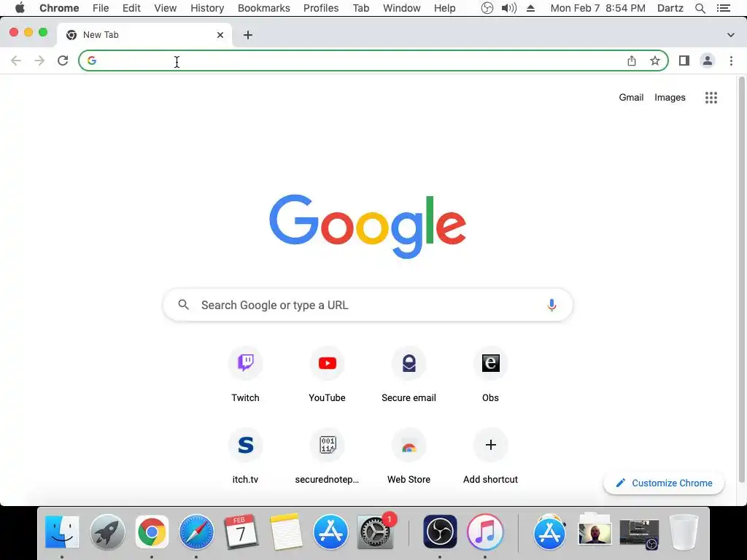Open Safari from the Dock

coord(197,532)
